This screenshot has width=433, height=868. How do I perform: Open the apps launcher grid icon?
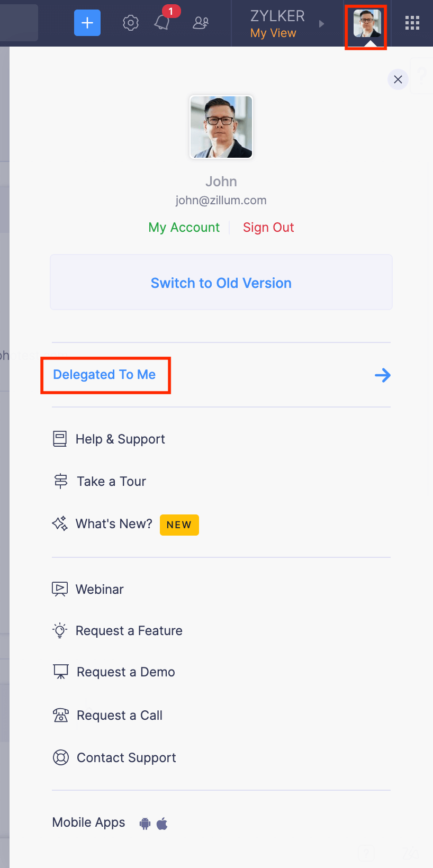pyautogui.click(x=412, y=23)
